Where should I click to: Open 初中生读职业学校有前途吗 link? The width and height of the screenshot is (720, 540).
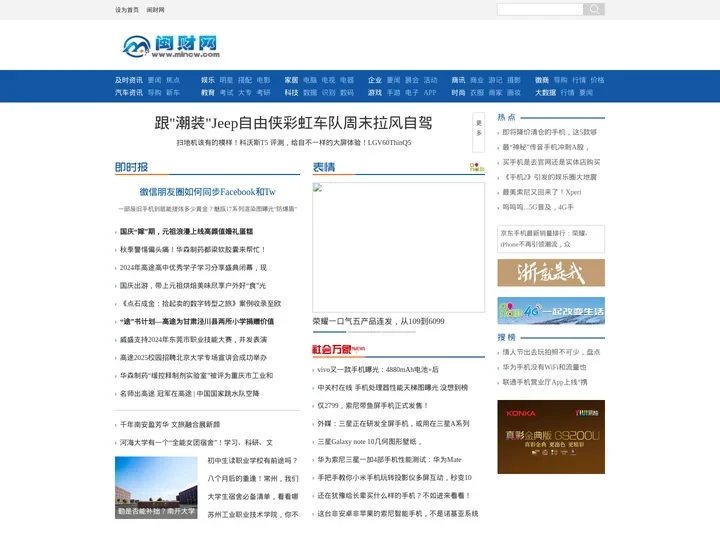[x=253, y=460]
